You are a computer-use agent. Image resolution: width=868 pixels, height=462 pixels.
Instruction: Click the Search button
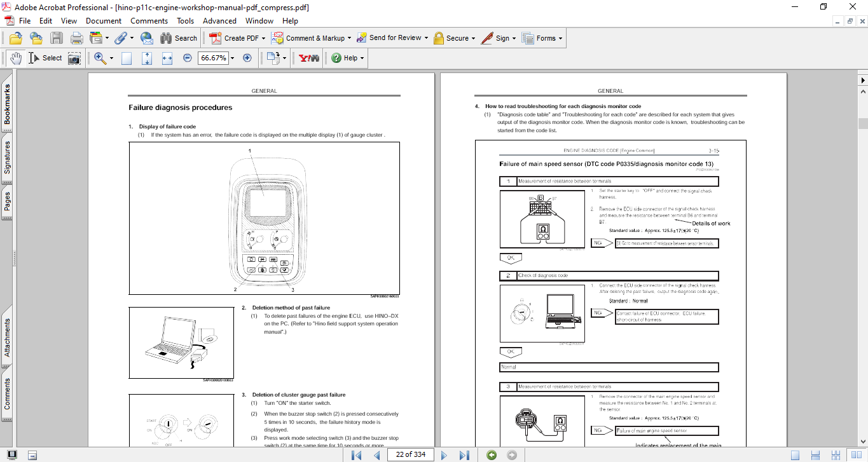[x=179, y=38]
